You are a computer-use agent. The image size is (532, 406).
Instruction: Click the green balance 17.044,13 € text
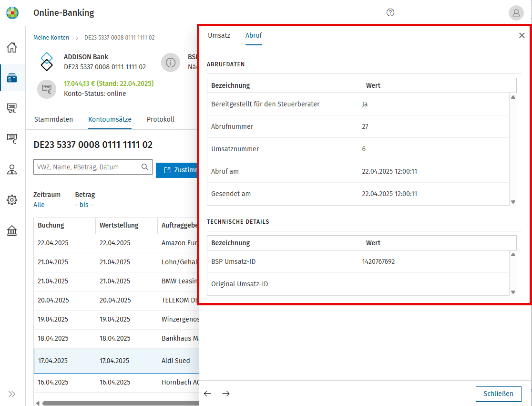109,83
